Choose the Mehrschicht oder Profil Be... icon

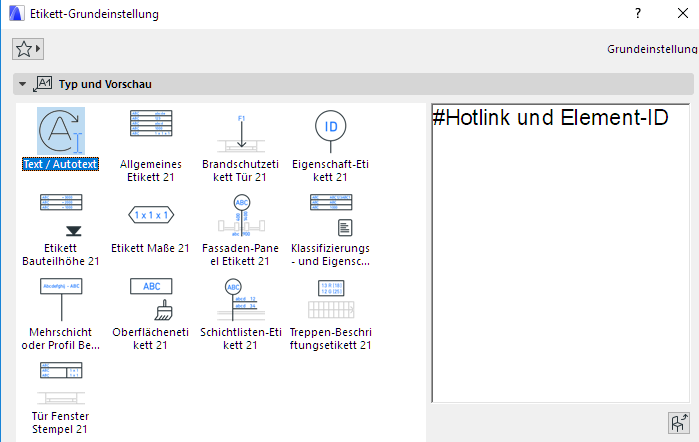(x=61, y=299)
